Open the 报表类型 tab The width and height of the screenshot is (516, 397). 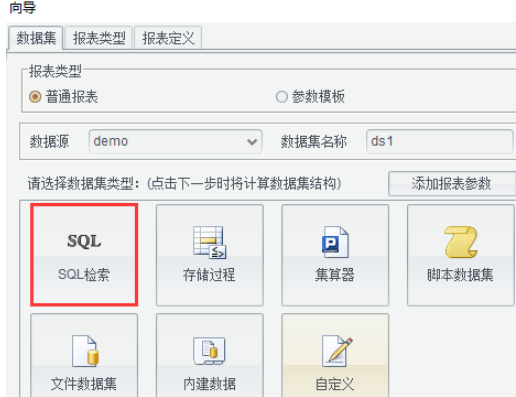(x=99, y=38)
